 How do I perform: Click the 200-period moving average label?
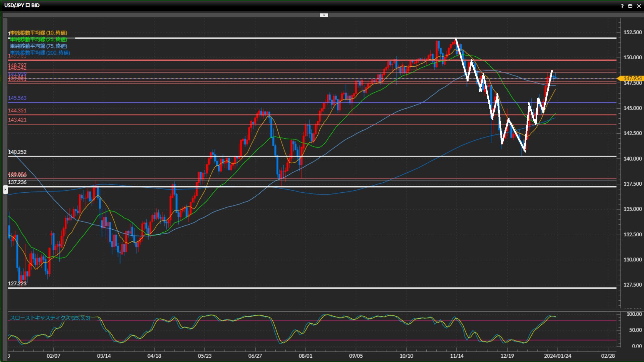click(x=40, y=53)
